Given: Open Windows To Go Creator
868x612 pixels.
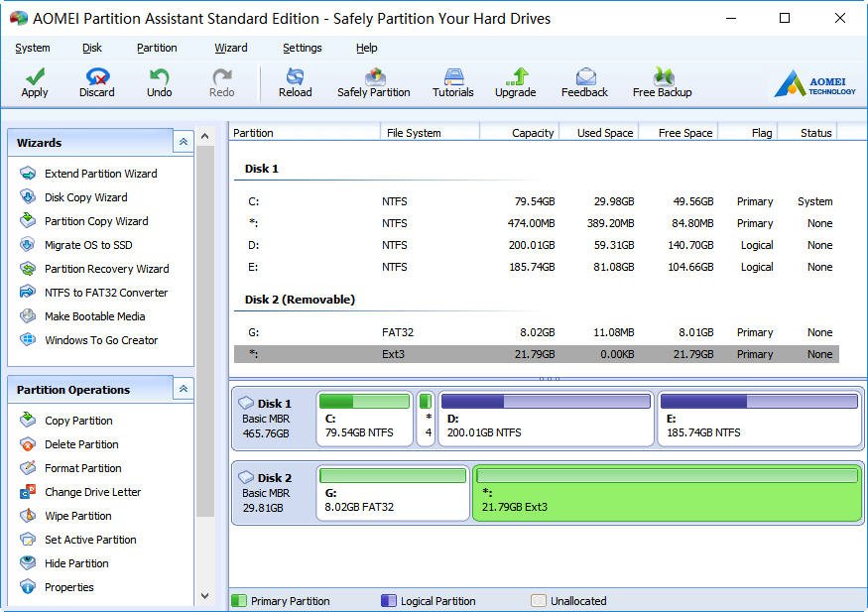Looking at the screenshot, I should coord(89,340).
